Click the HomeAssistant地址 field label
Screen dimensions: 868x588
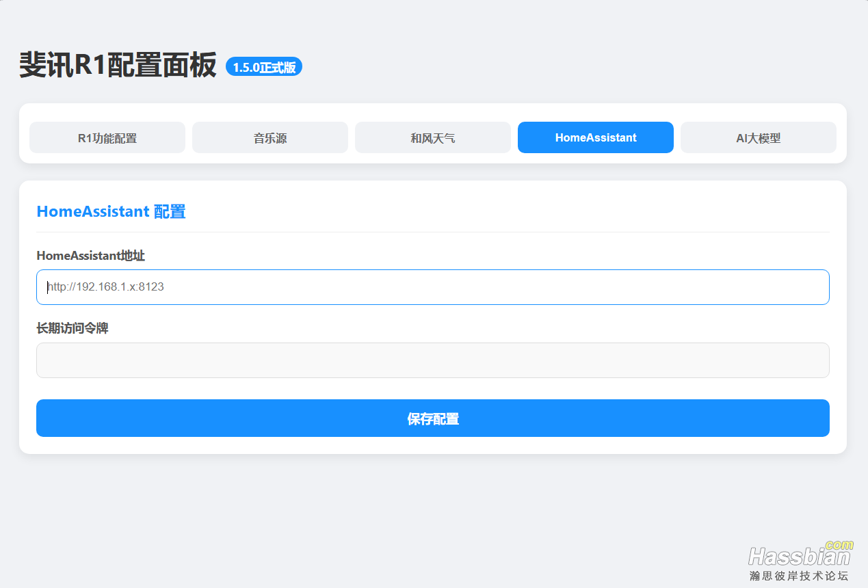pos(90,256)
